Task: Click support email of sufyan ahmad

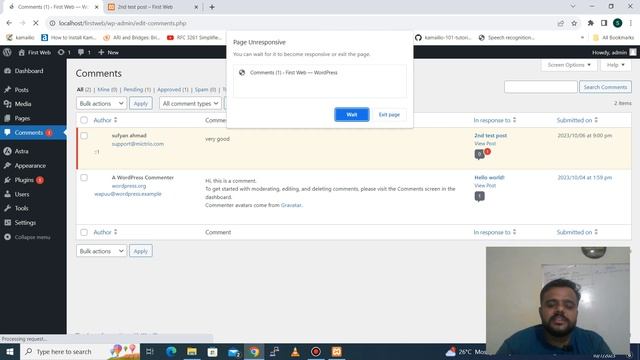Action: coord(138,144)
